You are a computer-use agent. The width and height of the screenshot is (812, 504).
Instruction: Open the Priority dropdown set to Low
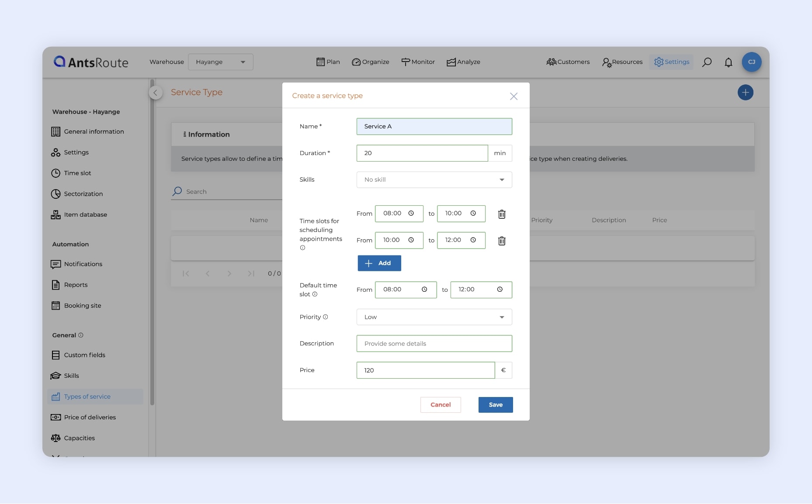click(x=434, y=317)
